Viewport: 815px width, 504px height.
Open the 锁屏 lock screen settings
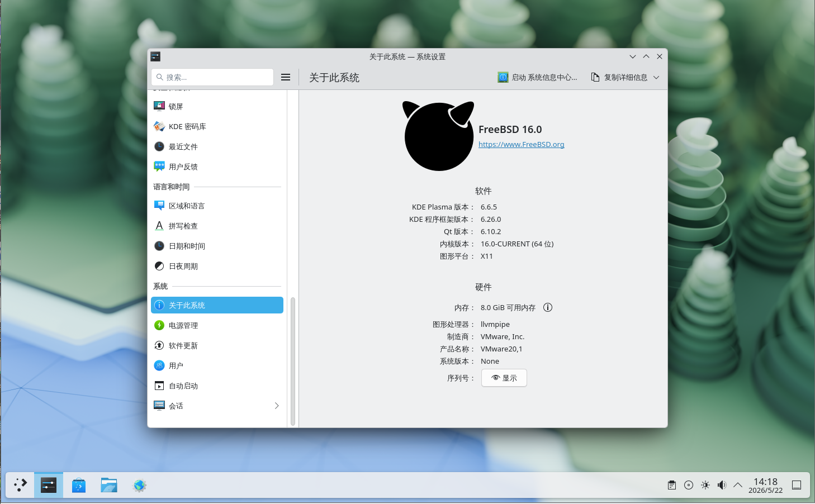(x=217, y=106)
